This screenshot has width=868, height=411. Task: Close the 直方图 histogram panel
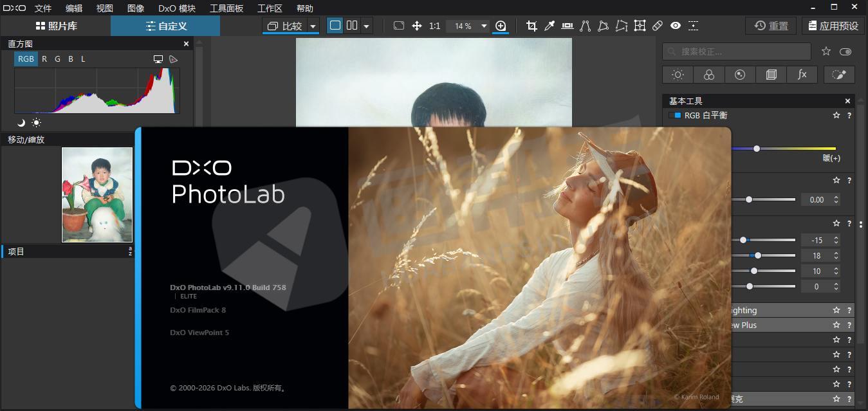(187, 44)
